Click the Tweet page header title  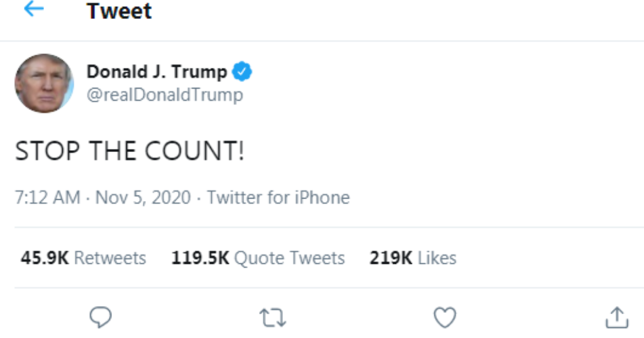click(x=119, y=11)
